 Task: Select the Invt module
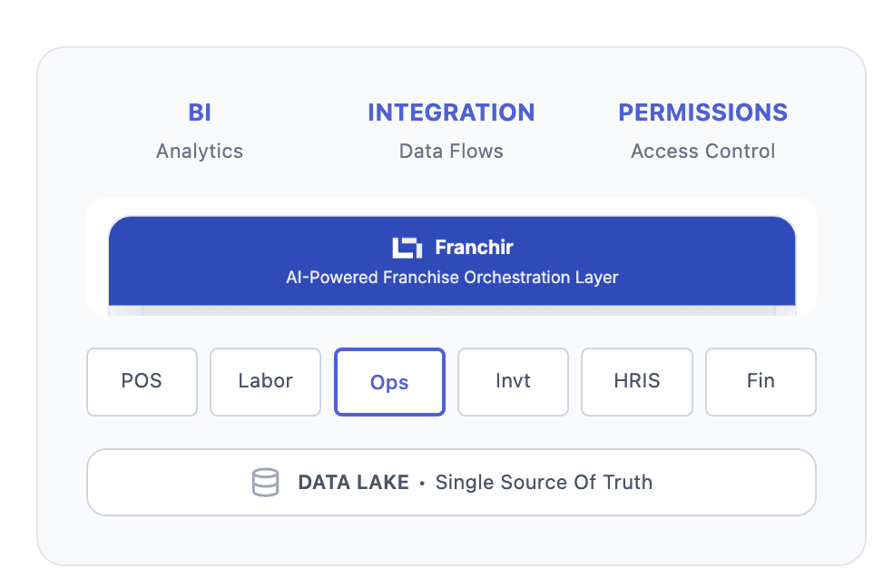tap(513, 382)
